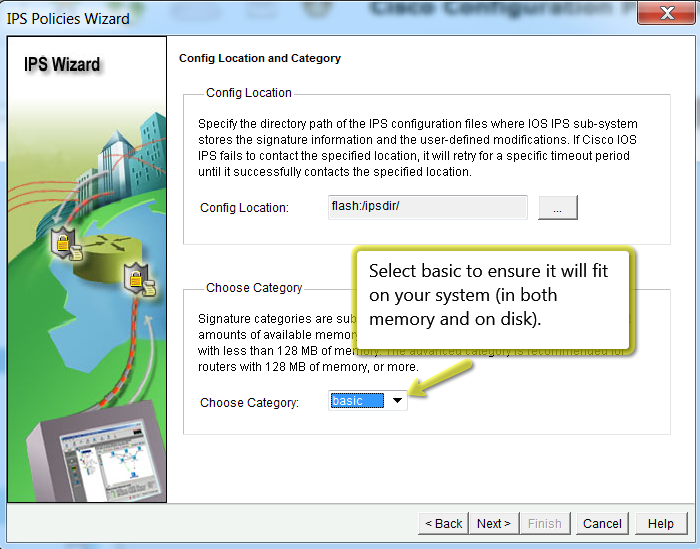Open the browse button beside Config Location
Image resolution: width=700 pixels, height=549 pixels.
(558, 207)
